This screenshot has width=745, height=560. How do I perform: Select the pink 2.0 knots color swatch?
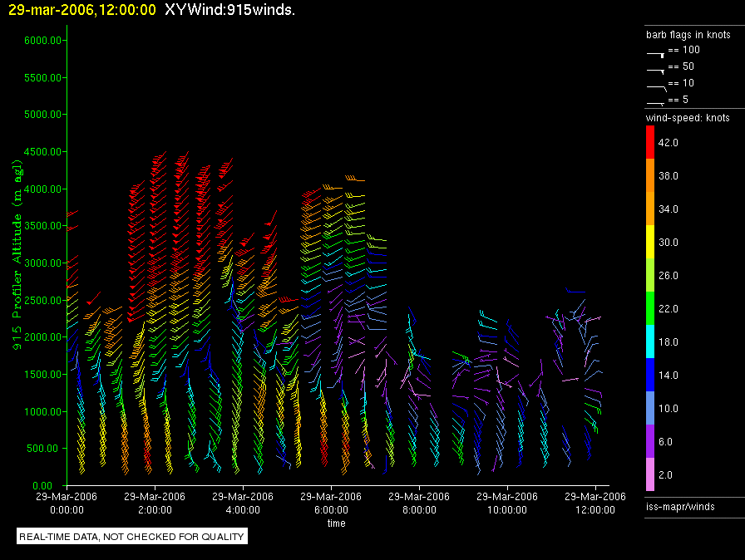650,474
